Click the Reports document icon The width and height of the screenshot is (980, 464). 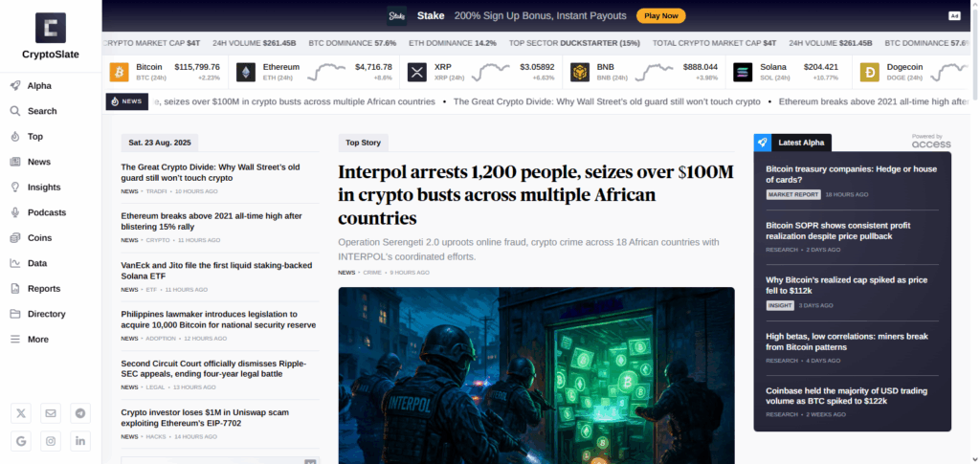[x=15, y=289]
